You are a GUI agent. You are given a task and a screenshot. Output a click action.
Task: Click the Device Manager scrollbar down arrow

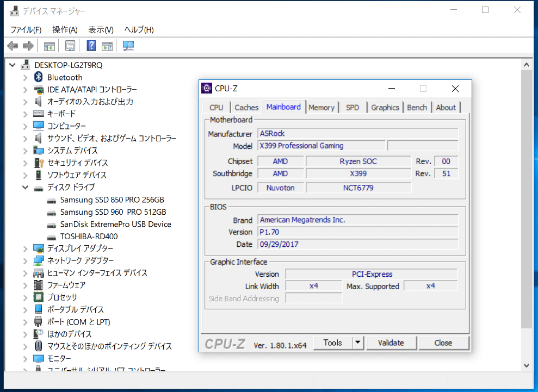pos(527,365)
